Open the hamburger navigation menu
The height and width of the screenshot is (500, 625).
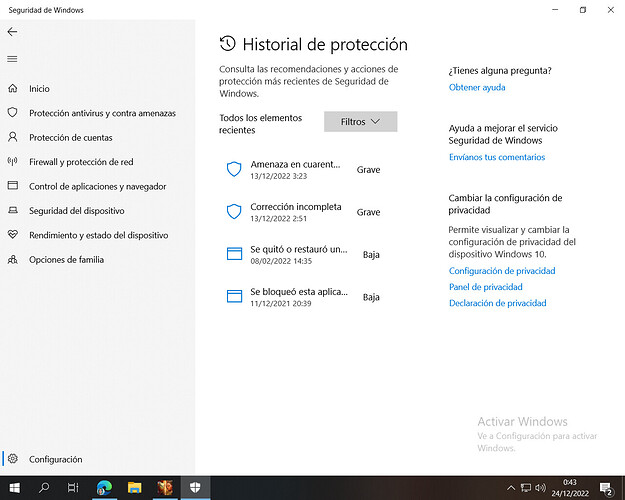12,59
